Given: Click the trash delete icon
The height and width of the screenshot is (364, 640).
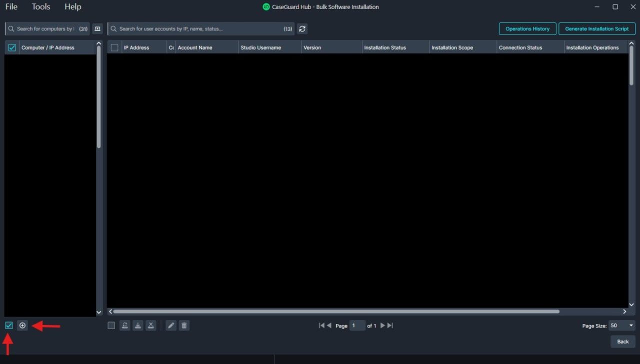Looking at the screenshot, I should pos(184,325).
